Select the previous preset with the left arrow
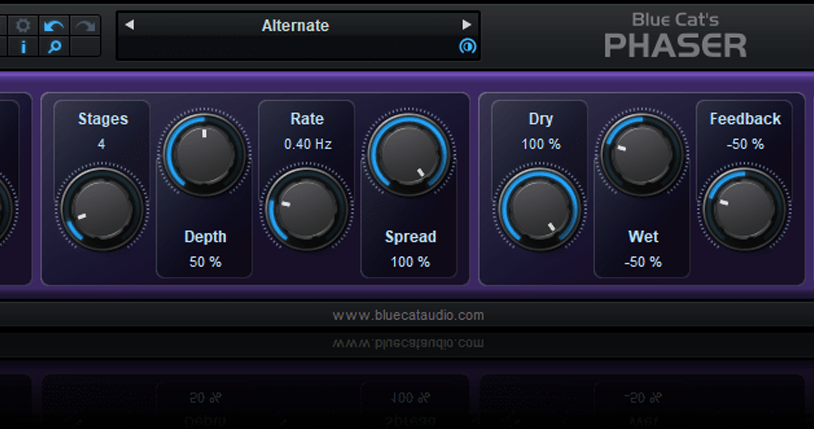The width and height of the screenshot is (814, 429). (x=129, y=25)
